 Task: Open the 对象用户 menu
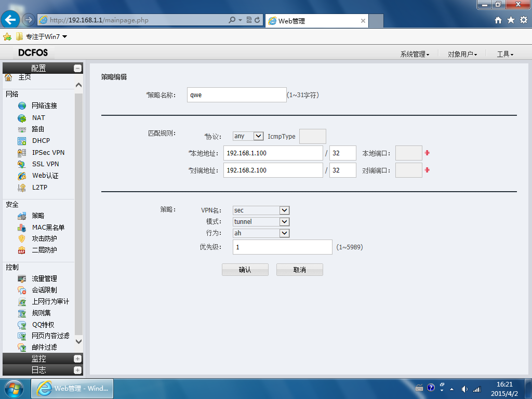coord(462,54)
